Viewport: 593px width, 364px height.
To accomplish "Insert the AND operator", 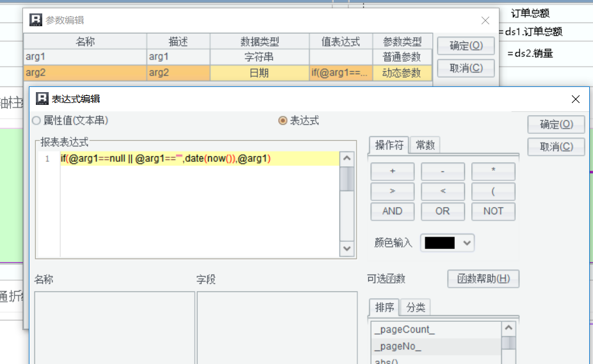I will 392,211.
